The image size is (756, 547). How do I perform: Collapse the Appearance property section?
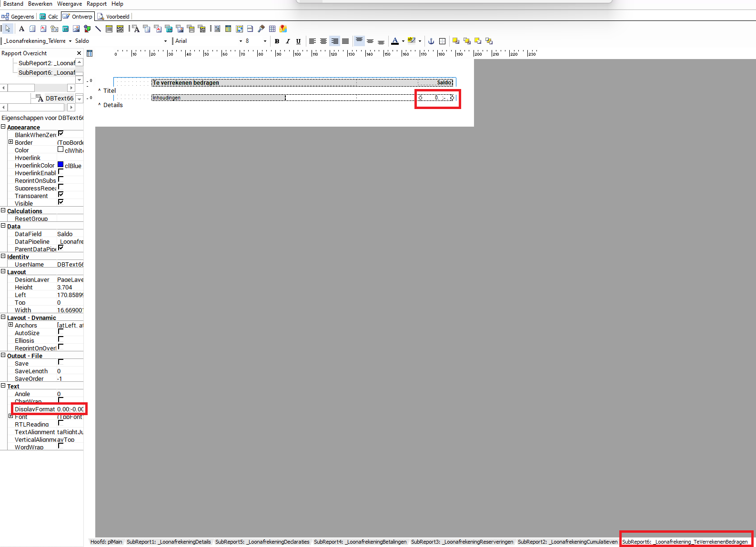click(3, 127)
